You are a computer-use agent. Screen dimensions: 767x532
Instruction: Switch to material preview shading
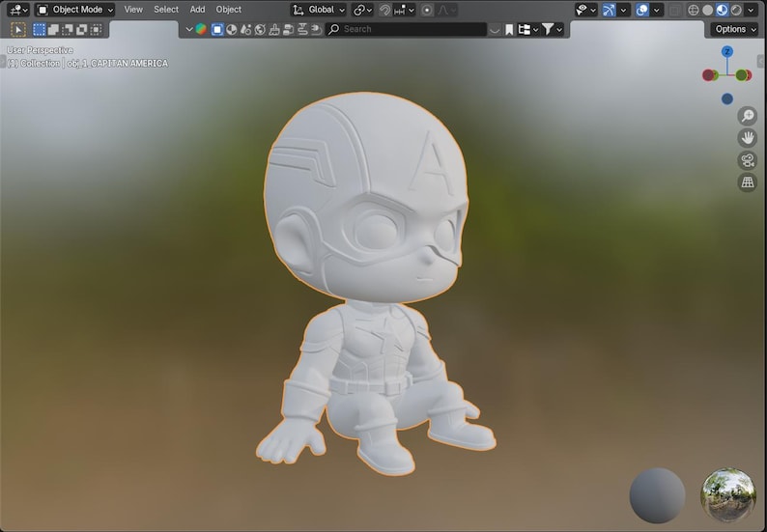pyautogui.click(x=722, y=10)
